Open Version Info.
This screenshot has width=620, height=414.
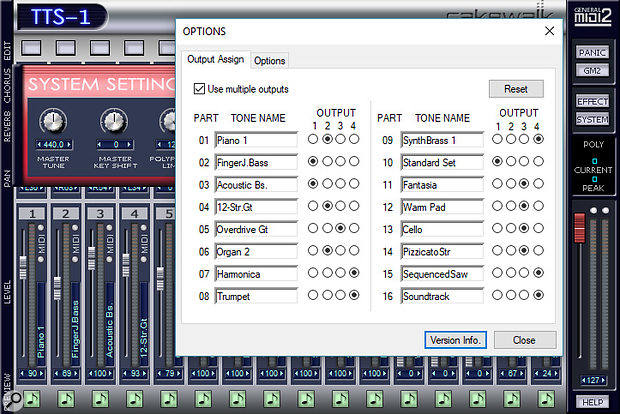455,340
